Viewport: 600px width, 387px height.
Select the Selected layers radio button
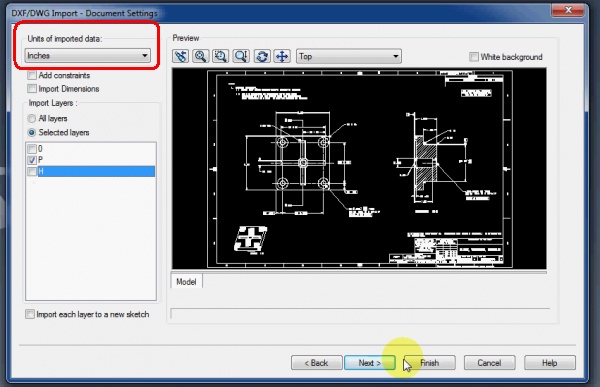tap(32, 132)
